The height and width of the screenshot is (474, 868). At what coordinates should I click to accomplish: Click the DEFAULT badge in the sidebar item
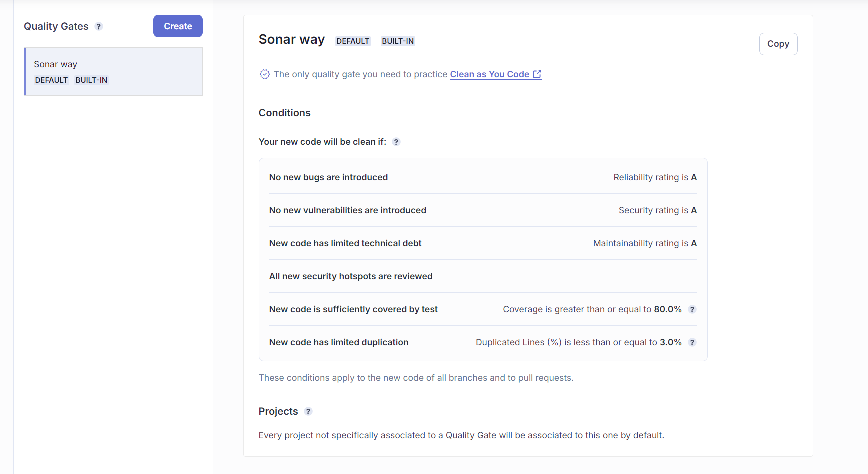[51, 80]
